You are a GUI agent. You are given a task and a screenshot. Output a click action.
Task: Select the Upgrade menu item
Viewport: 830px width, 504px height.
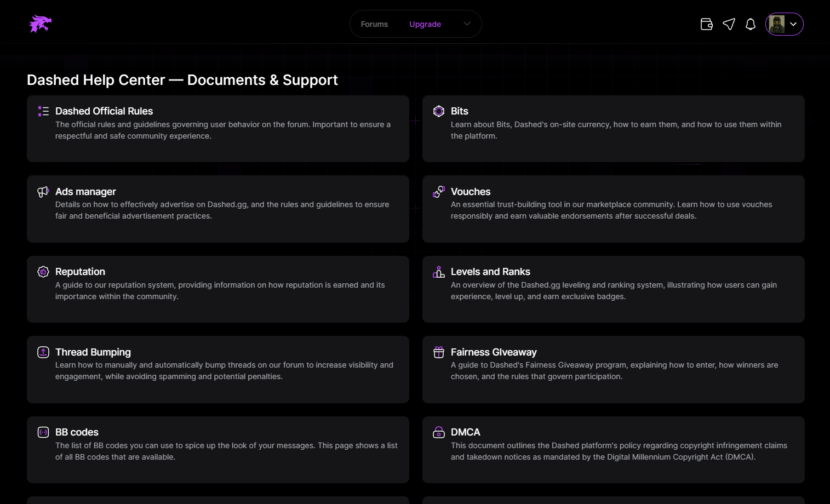(x=425, y=24)
